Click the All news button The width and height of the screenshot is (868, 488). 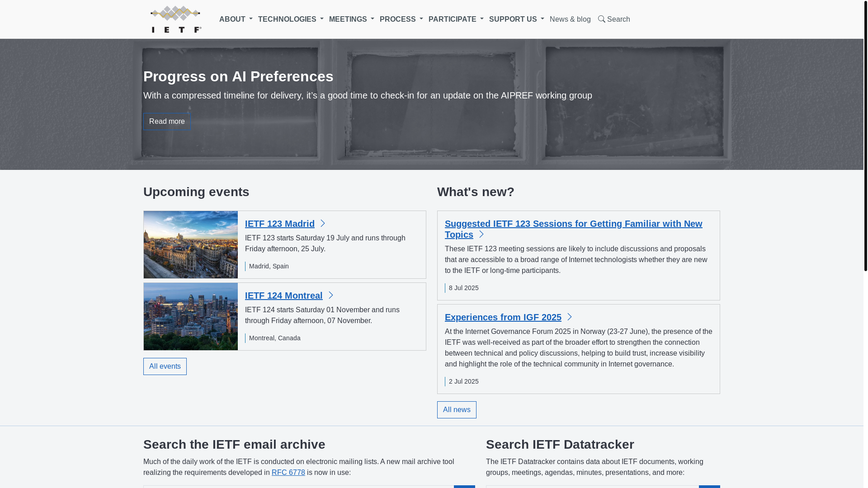457,410
